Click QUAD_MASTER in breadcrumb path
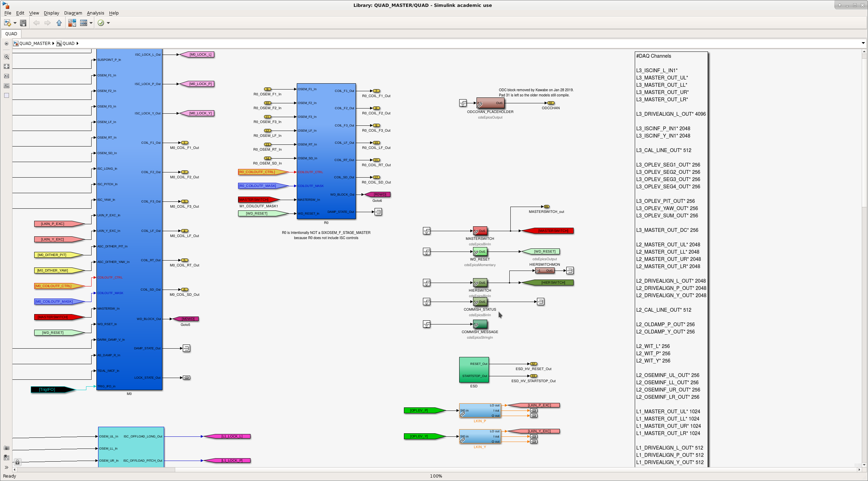Viewport: 868px width, 481px height. click(x=35, y=44)
